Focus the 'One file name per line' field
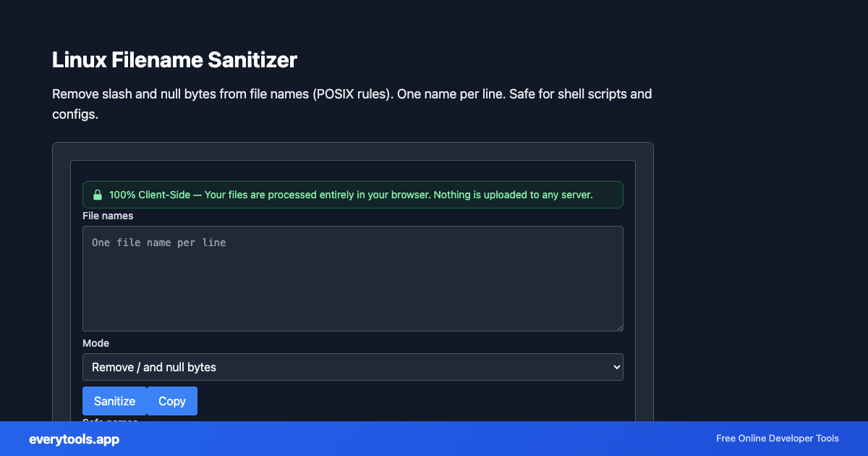The height and width of the screenshot is (456, 868). 352,279
